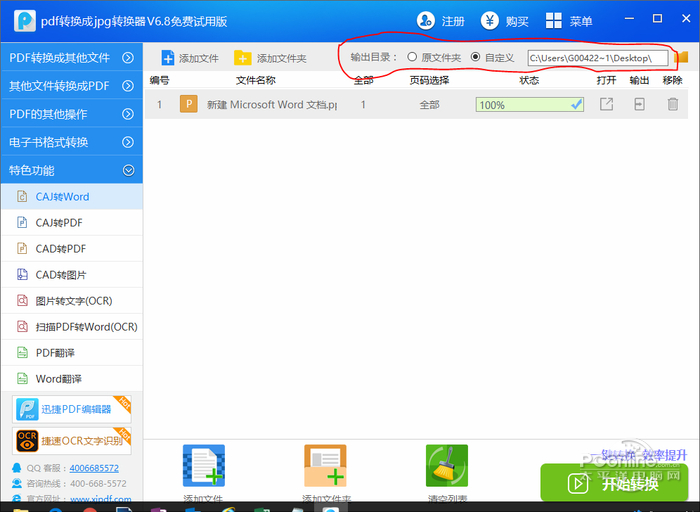
Task: Maximize the converter window
Action: coord(657,18)
